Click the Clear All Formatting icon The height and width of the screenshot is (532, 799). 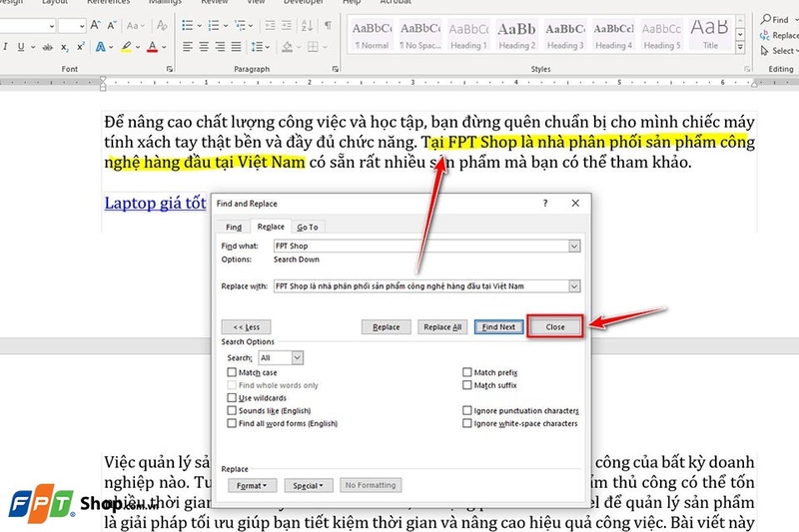162,25
